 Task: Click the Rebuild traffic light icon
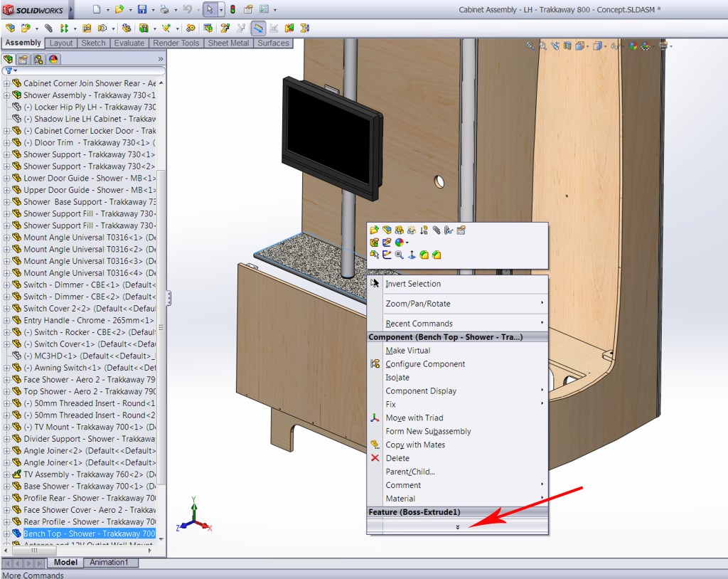point(232,10)
